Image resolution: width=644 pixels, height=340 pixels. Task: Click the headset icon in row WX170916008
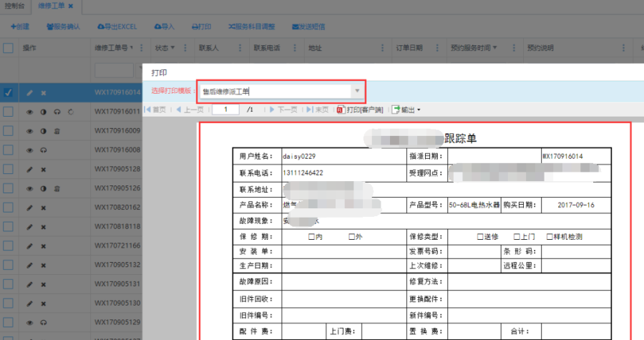(43, 150)
